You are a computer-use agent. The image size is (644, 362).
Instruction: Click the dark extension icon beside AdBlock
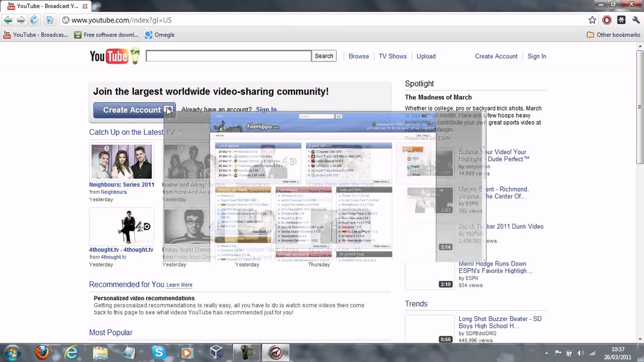(x=621, y=20)
